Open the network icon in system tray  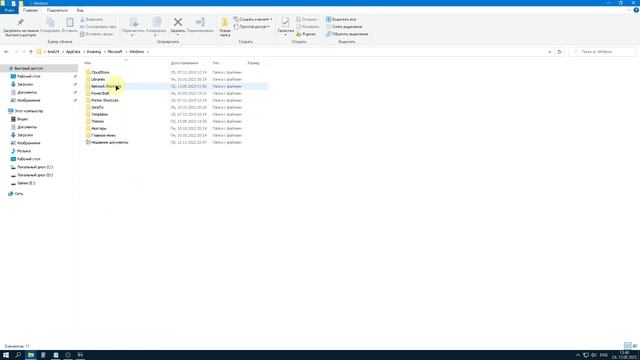[x=586, y=355]
